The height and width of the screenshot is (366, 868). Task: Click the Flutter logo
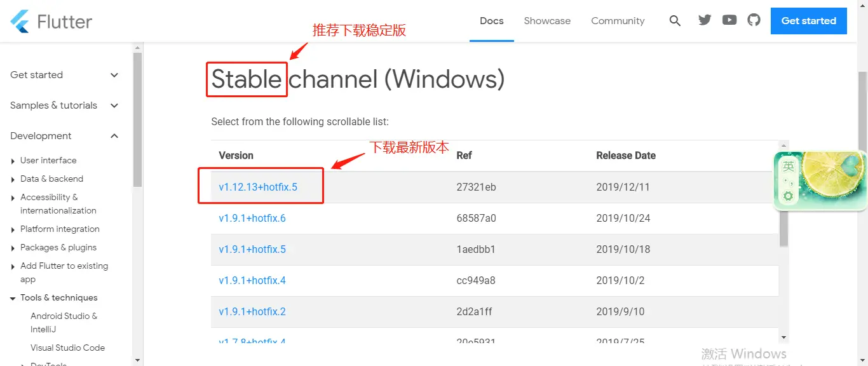[x=51, y=21]
